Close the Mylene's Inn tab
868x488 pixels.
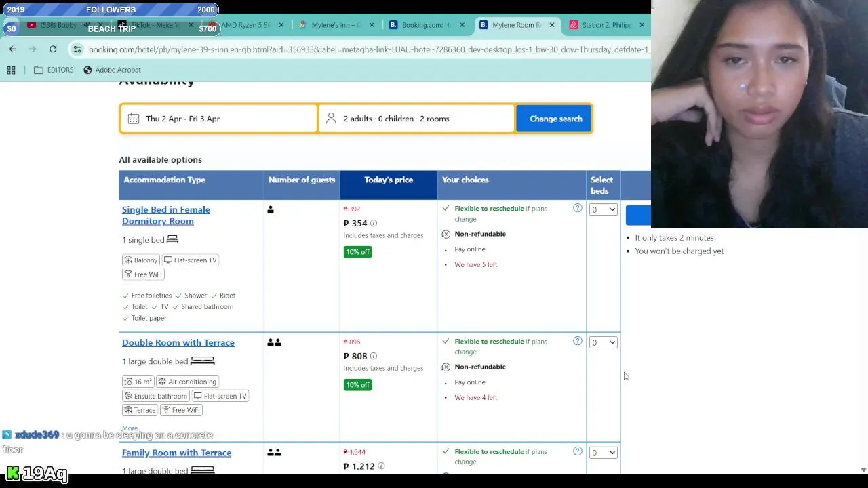tap(372, 25)
